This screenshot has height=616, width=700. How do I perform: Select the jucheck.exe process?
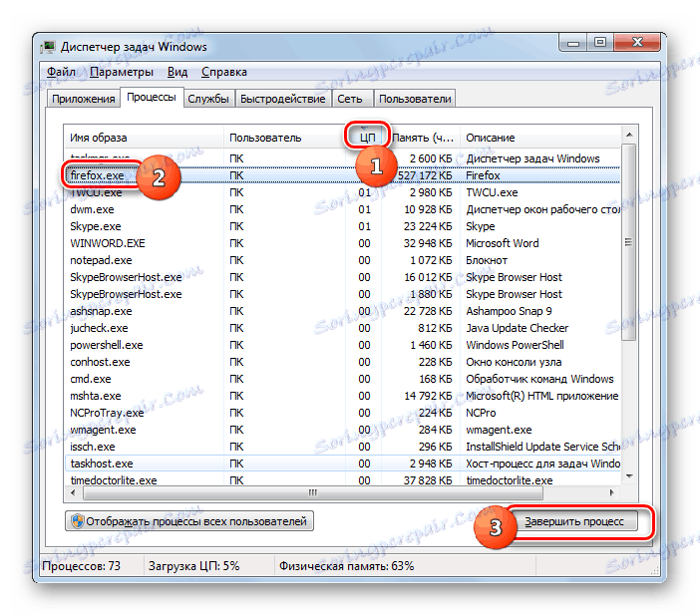pos(342,328)
